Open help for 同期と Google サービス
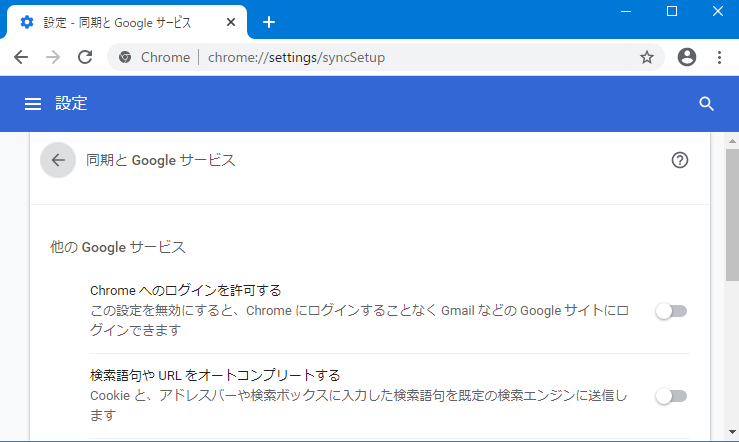 (680, 160)
